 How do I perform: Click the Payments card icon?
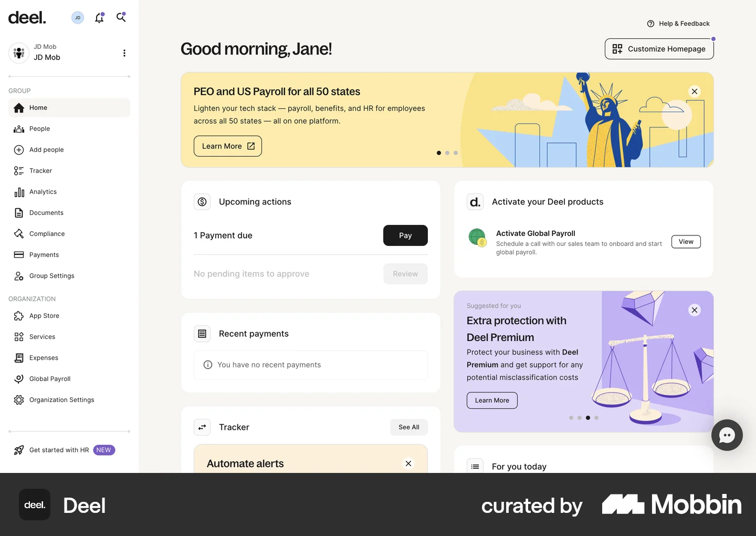click(x=19, y=255)
